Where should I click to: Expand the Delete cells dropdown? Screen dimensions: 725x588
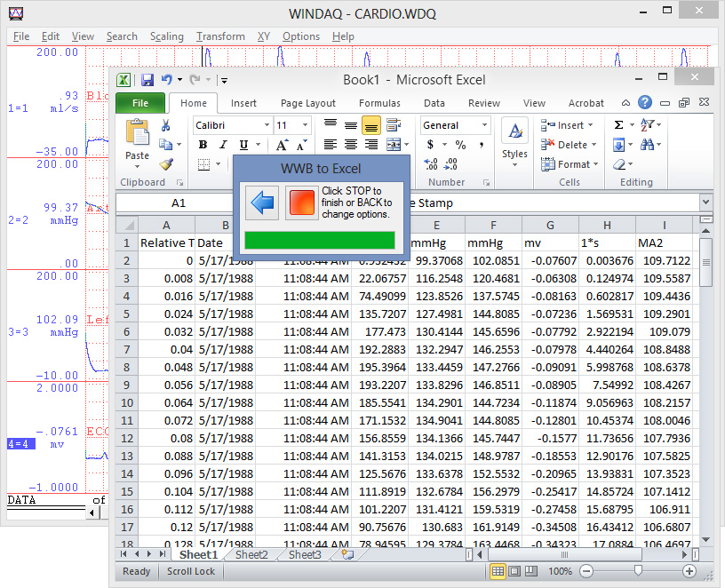594,145
